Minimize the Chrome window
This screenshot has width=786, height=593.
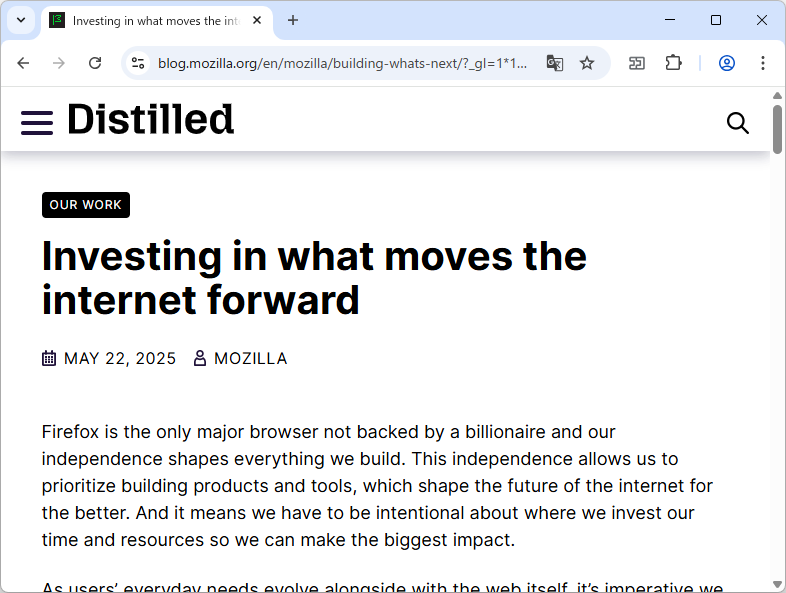pos(670,20)
